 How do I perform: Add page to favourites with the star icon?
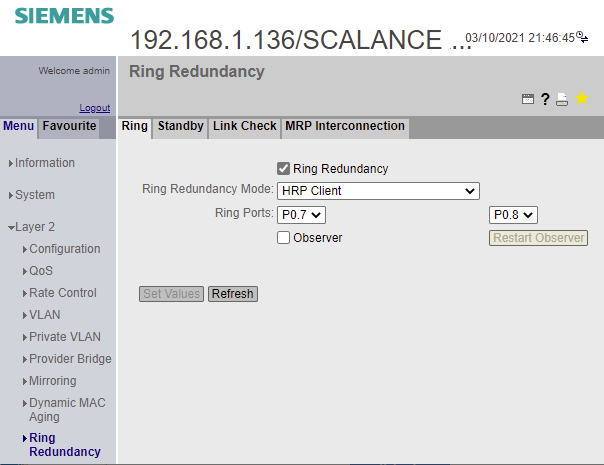[582, 98]
